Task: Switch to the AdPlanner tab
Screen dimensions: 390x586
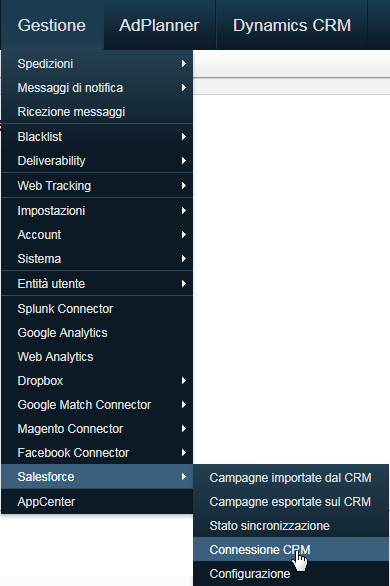Action: 160,25
